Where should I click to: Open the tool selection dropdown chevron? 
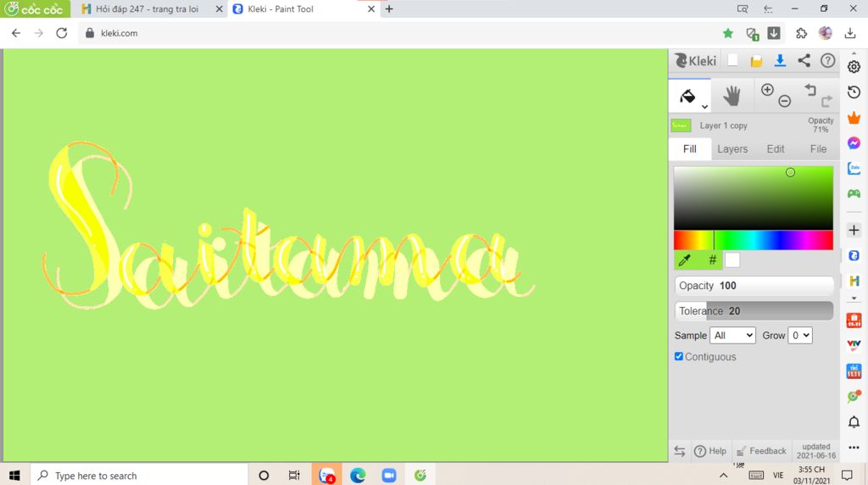tap(704, 106)
